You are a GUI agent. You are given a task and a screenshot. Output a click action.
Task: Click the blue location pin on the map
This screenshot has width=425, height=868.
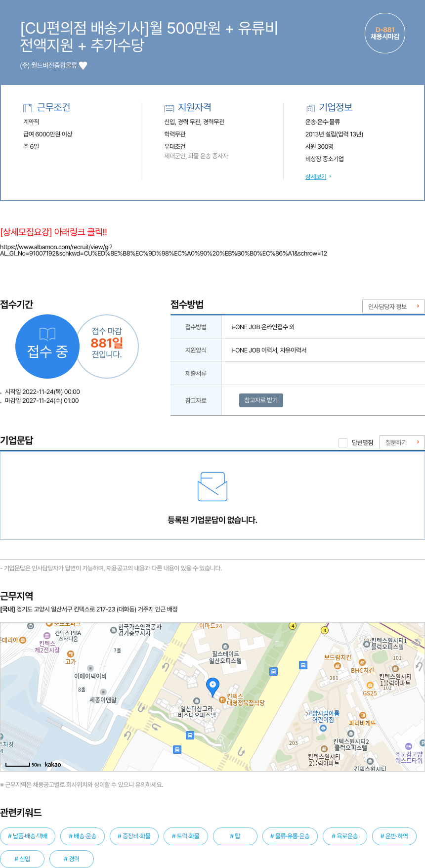tap(212, 687)
